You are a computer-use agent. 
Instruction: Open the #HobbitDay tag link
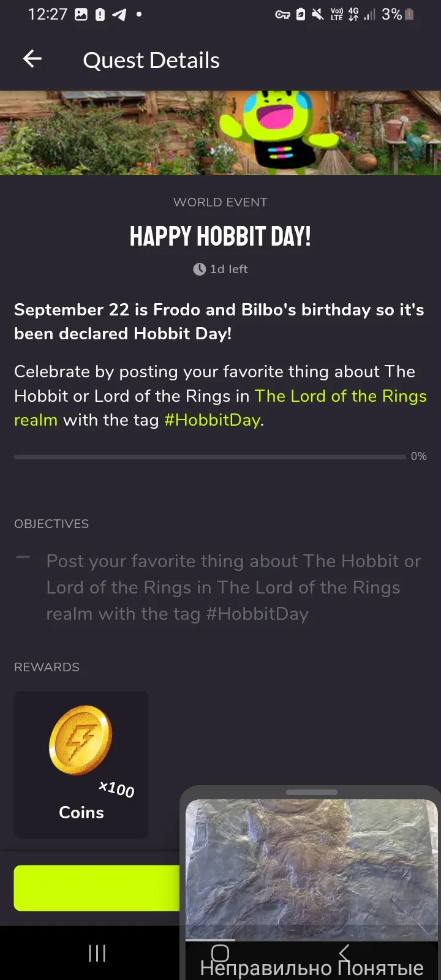click(212, 420)
